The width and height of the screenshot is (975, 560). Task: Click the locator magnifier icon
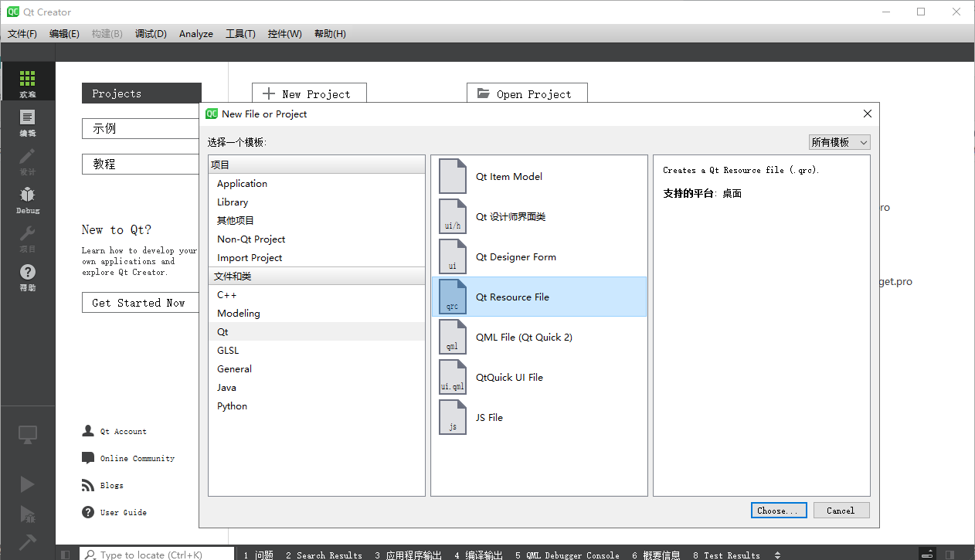(90, 555)
